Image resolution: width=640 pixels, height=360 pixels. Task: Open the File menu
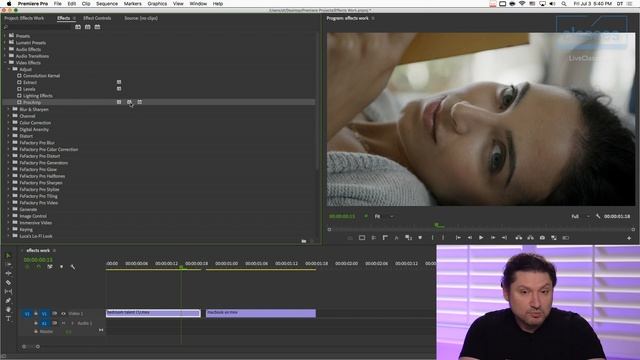tap(58, 4)
